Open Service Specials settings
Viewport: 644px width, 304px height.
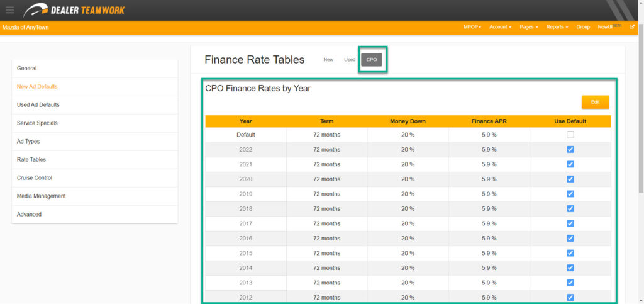[37, 123]
